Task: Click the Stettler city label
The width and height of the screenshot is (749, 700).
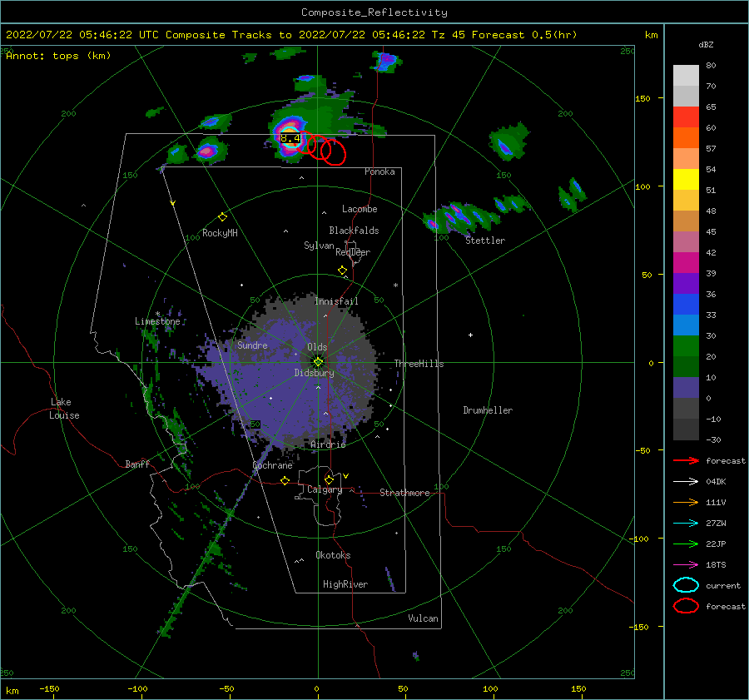Action: 485,241
